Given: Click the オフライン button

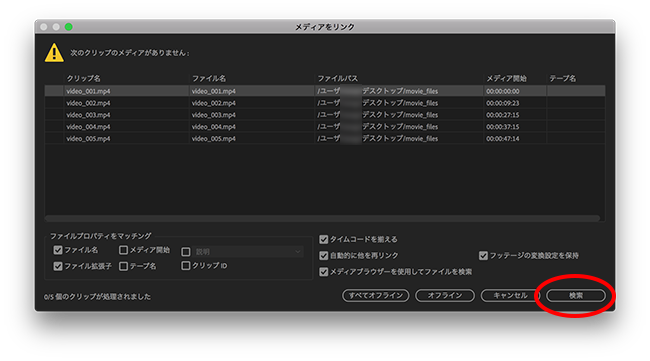Looking at the screenshot, I should point(445,296).
